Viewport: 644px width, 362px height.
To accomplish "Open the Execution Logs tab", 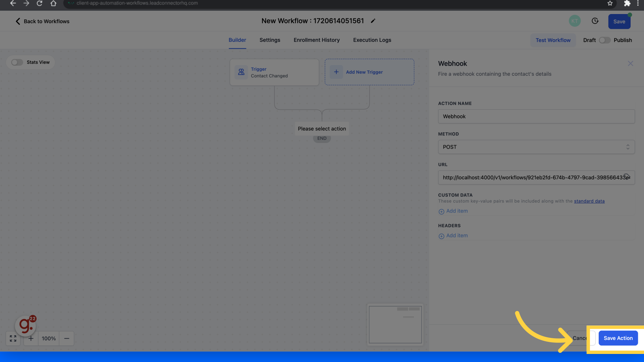I will (372, 40).
